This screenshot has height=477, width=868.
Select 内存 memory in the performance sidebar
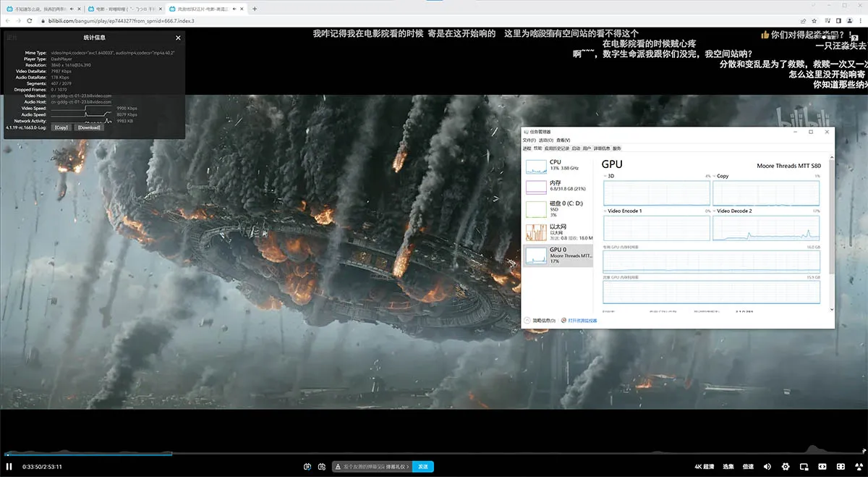pyautogui.click(x=558, y=187)
